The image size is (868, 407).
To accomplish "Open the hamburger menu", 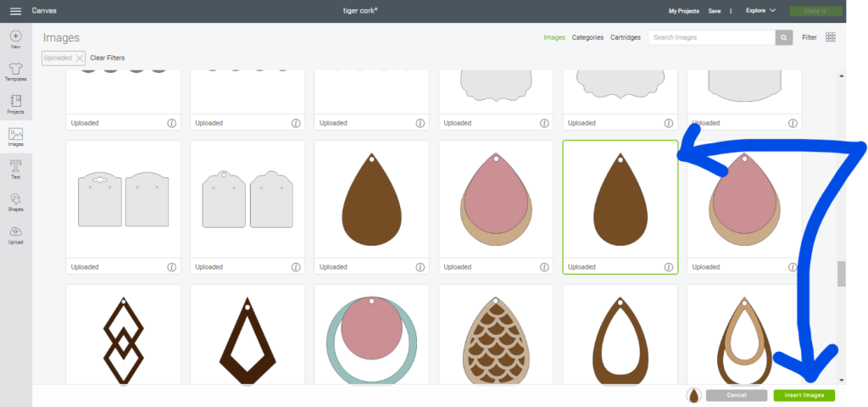I will click(15, 11).
